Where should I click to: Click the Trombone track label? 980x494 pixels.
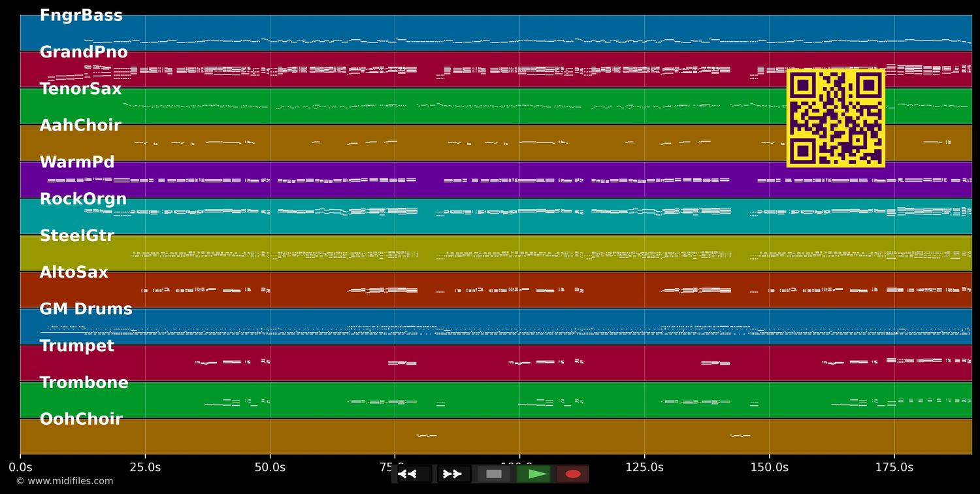(x=84, y=383)
